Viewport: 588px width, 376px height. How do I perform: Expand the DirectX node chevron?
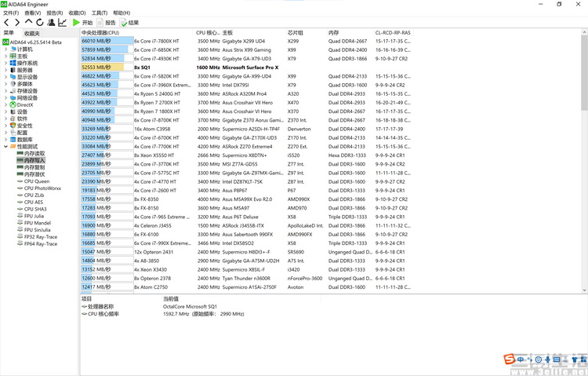tap(6, 104)
